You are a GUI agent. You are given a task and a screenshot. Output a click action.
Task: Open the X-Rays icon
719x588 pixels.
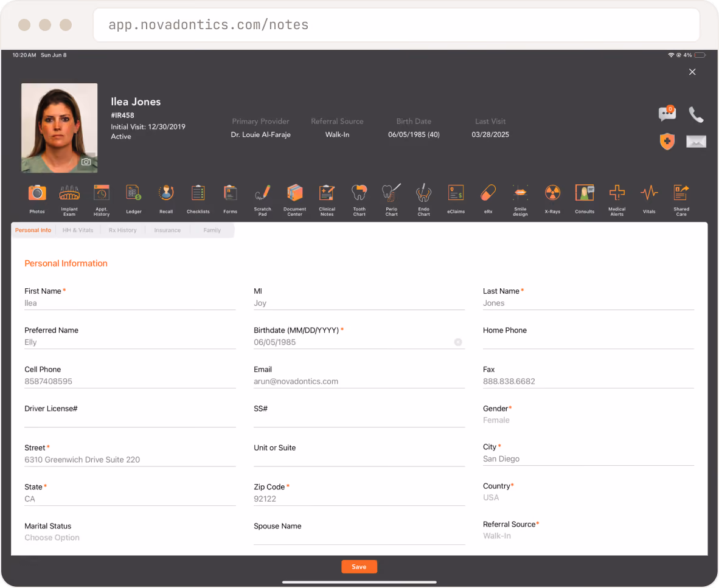point(552,193)
